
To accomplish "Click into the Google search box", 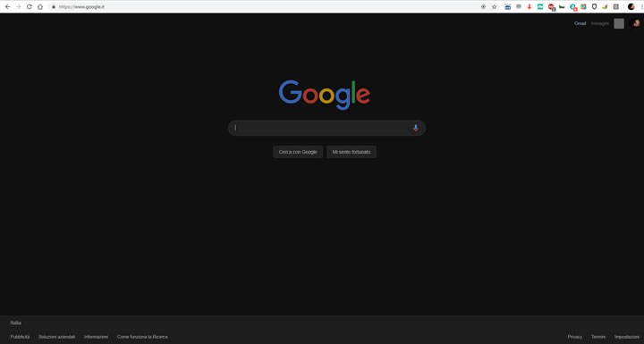I will tap(326, 128).
